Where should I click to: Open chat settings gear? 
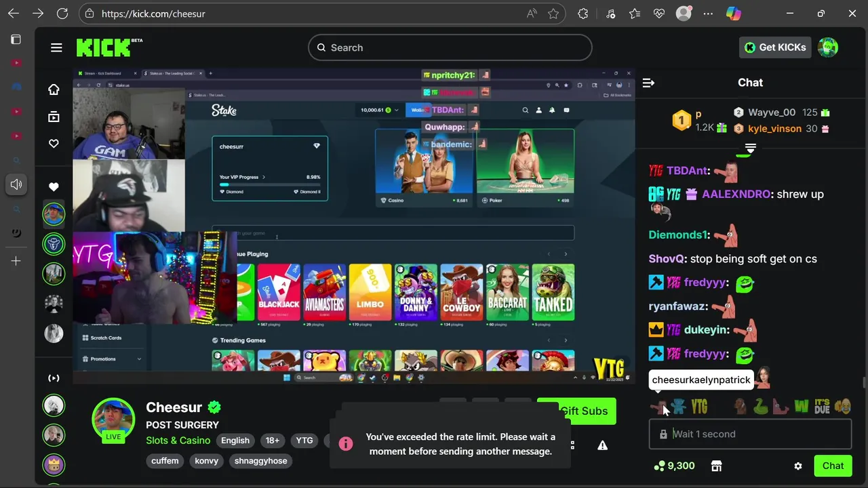pyautogui.click(x=798, y=466)
